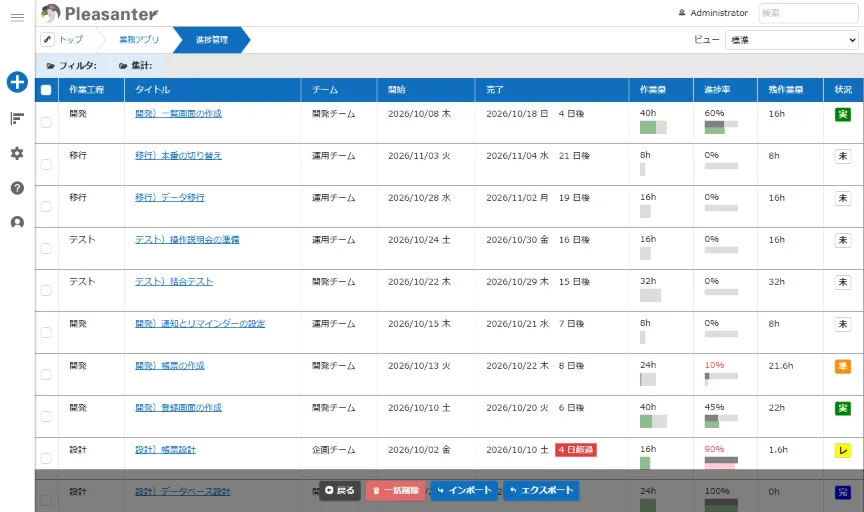Expand the フィルタ section
This screenshot has height=512, width=864.
(72, 66)
